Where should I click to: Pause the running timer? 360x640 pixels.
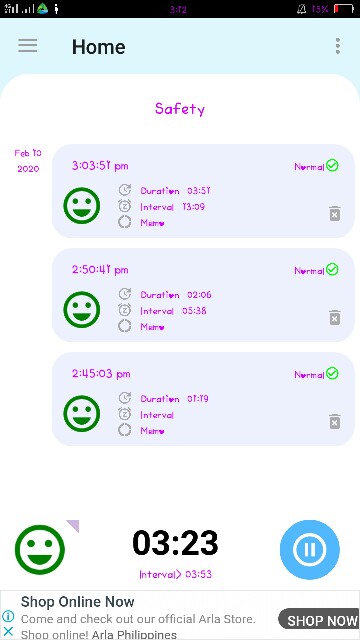[309, 549]
